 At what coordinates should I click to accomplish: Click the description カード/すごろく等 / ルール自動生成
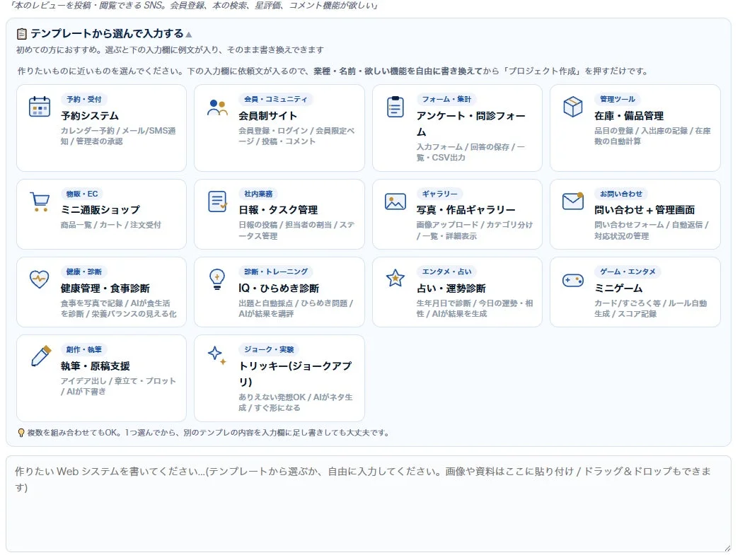pos(651,308)
